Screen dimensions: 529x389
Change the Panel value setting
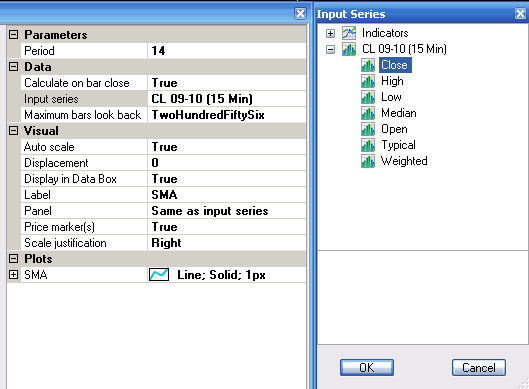(227, 211)
